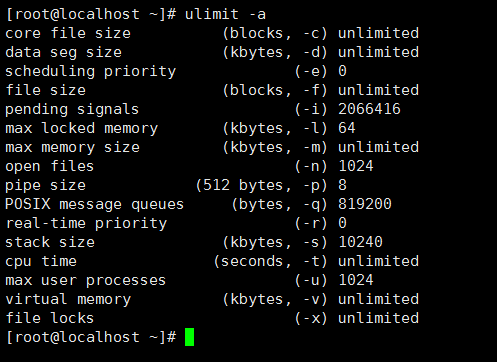Click the 'unlimited' value for file locks
This screenshot has width=497, height=362.
378,318
